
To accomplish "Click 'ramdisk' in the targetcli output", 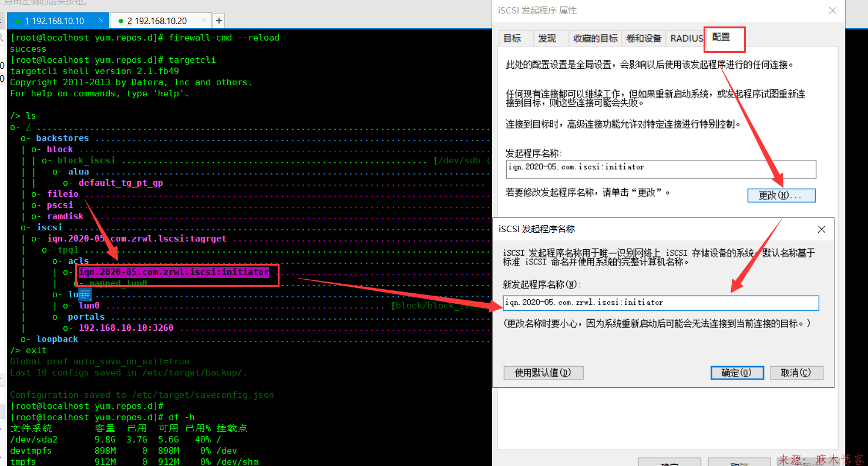I will (x=65, y=216).
